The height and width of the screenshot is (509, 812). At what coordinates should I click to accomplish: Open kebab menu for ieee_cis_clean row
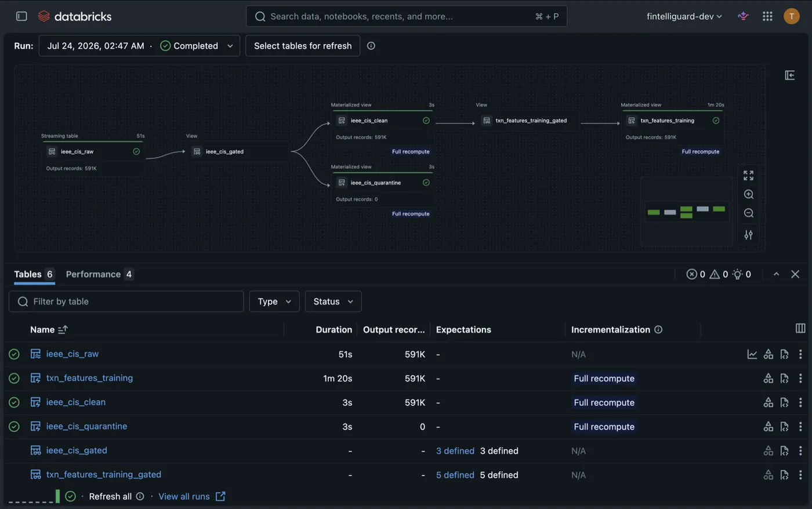[800, 402]
